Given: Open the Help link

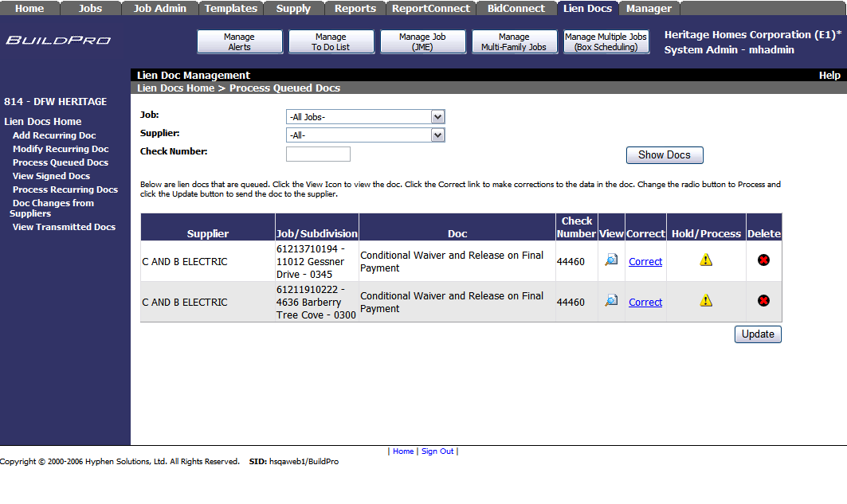Looking at the screenshot, I should 829,75.
